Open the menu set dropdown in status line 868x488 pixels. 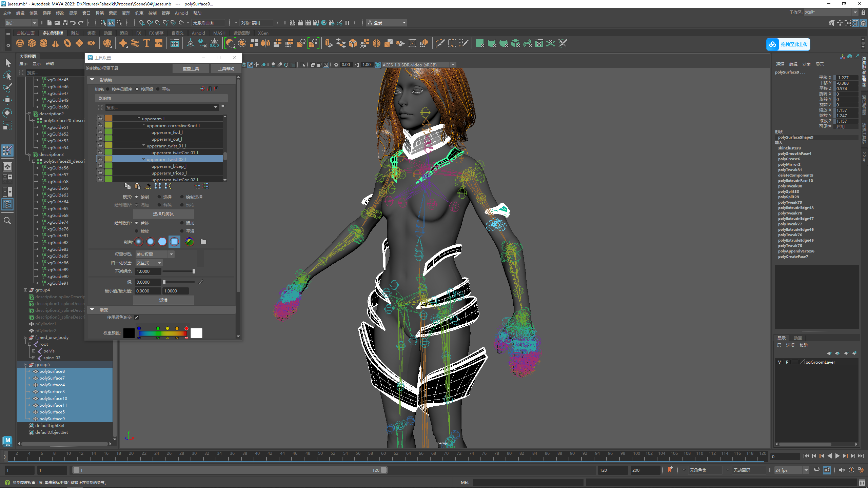(x=21, y=23)
